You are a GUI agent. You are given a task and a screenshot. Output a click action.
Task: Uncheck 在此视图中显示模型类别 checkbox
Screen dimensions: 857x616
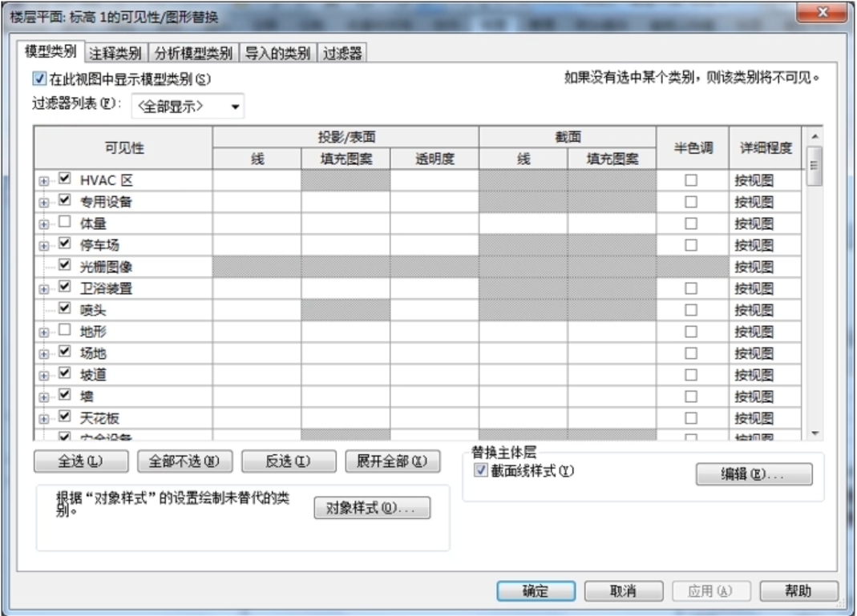[38, 79]
